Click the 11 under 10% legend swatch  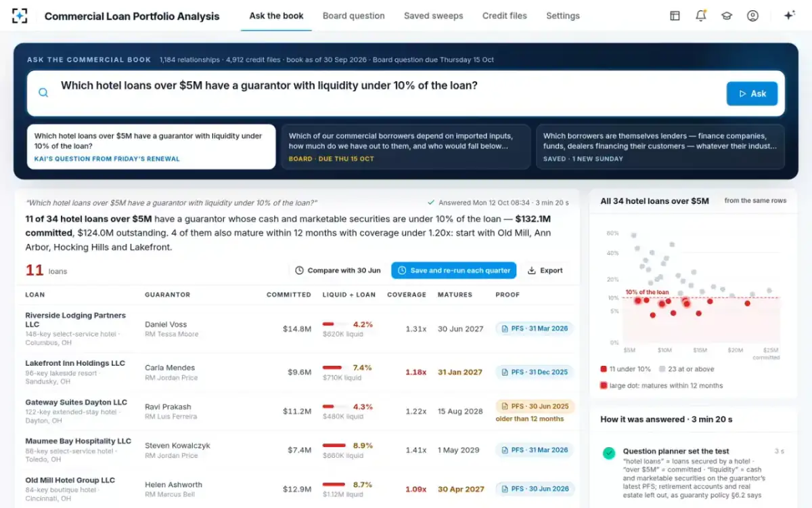[604, 369]
